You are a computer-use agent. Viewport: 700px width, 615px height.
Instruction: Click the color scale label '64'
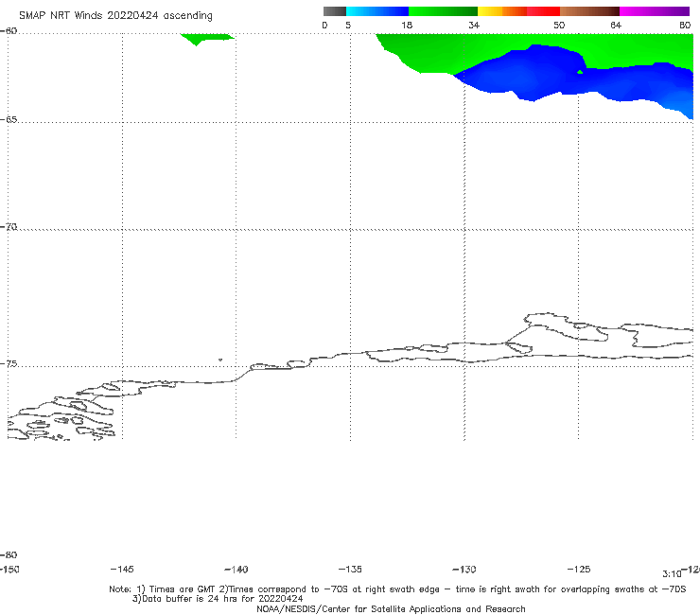[x=616, y=25]
